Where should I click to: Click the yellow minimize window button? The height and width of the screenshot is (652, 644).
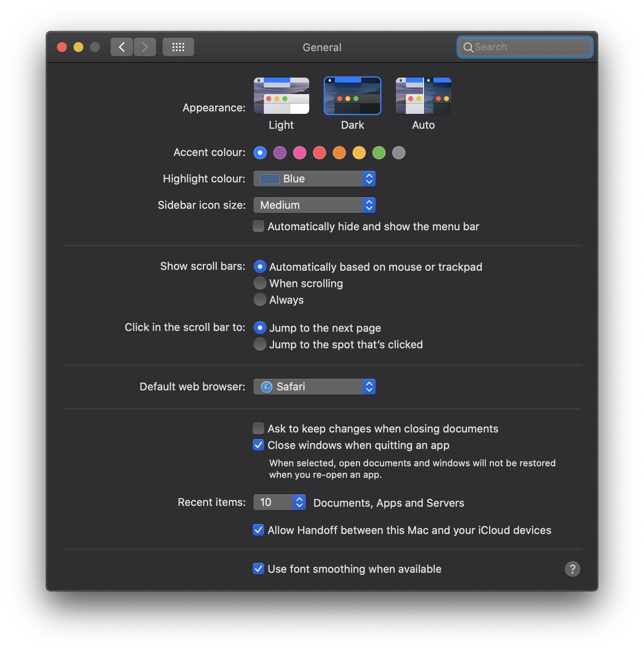(78, 47)
